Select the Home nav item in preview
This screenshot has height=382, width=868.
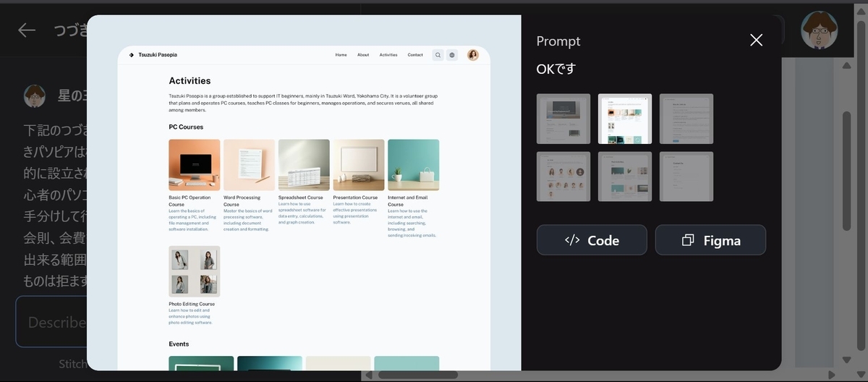click(x=341, y=55)
